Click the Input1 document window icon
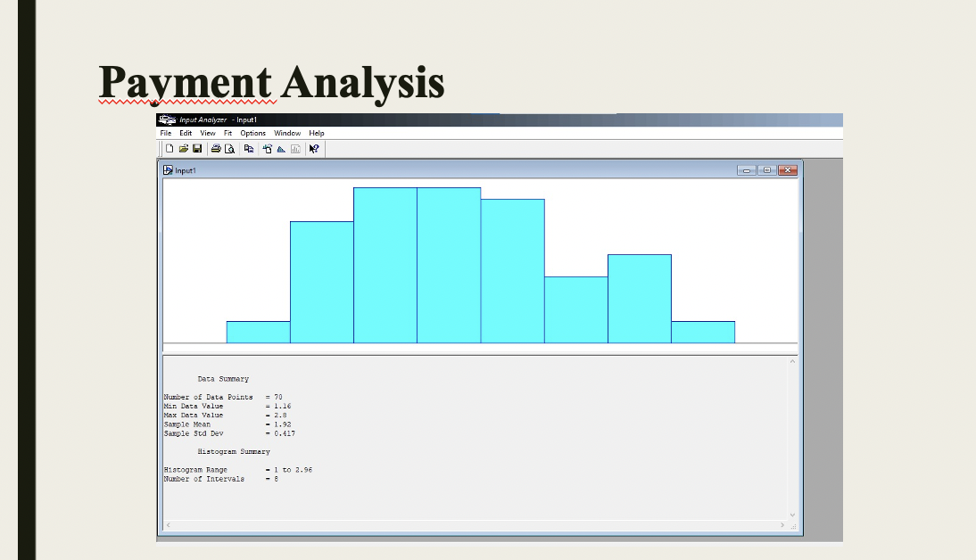The height and width of the screenshot is (560, 976). point(168,169)
